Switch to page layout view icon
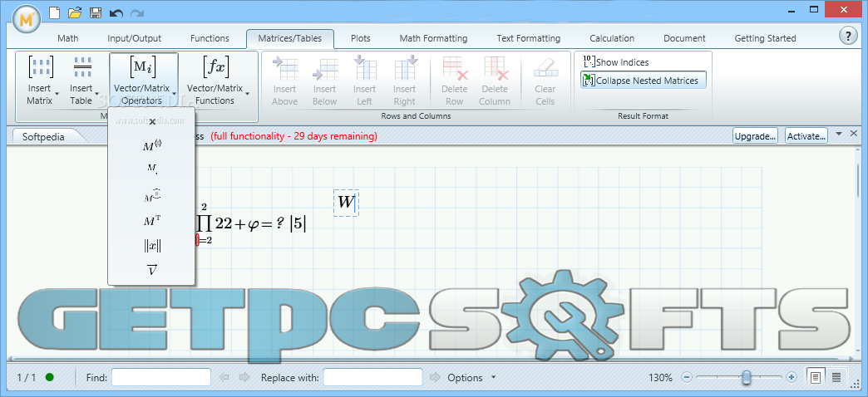Viewport: 868px width, 397px height. tap(815, 377)
